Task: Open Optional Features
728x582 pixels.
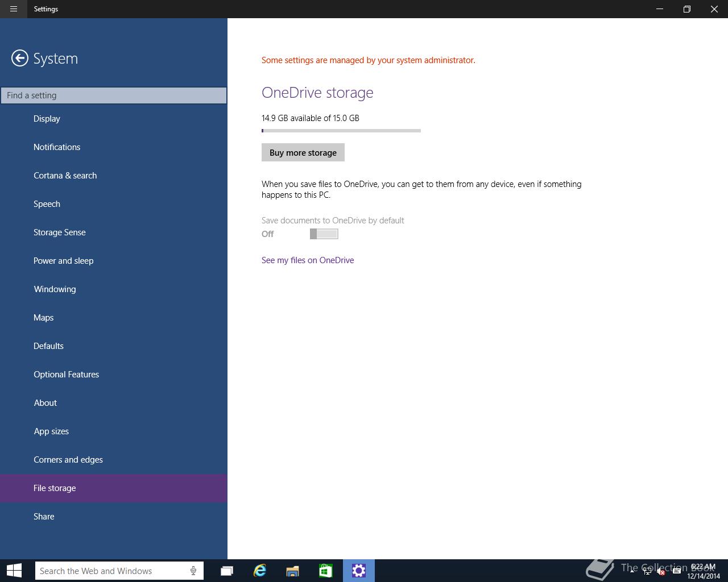Action: 114,375
